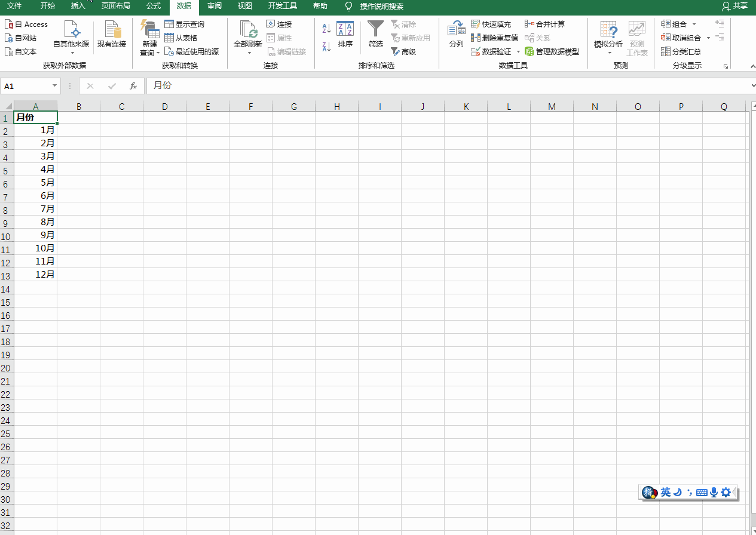Open IME settings gear icon
The width and height of the screenshot is (756, 535).
click(726, 493)
